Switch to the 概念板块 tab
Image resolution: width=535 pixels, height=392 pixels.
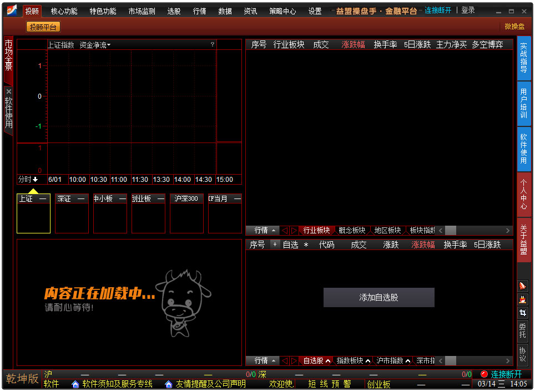pyautogui.click(x=352, y=231)
